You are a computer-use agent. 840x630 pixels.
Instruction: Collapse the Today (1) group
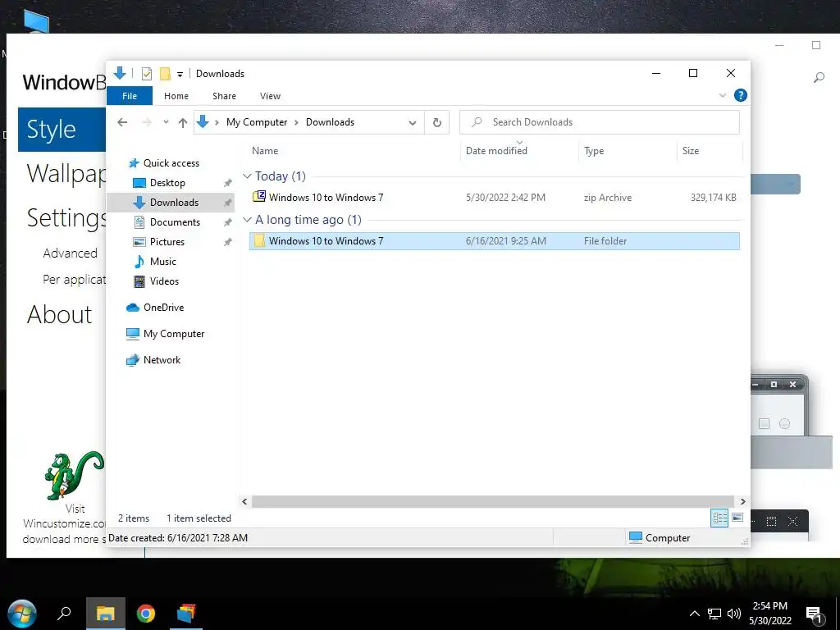pyautogui.click(x=247, y=176)
